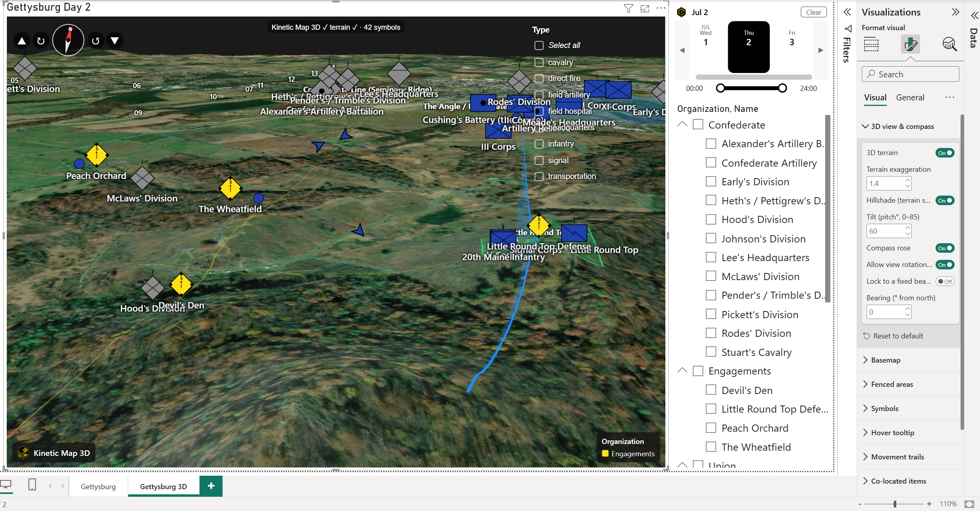980x511 pixels.
Task: Check Select all in Type legend
Action: (539, 46)
